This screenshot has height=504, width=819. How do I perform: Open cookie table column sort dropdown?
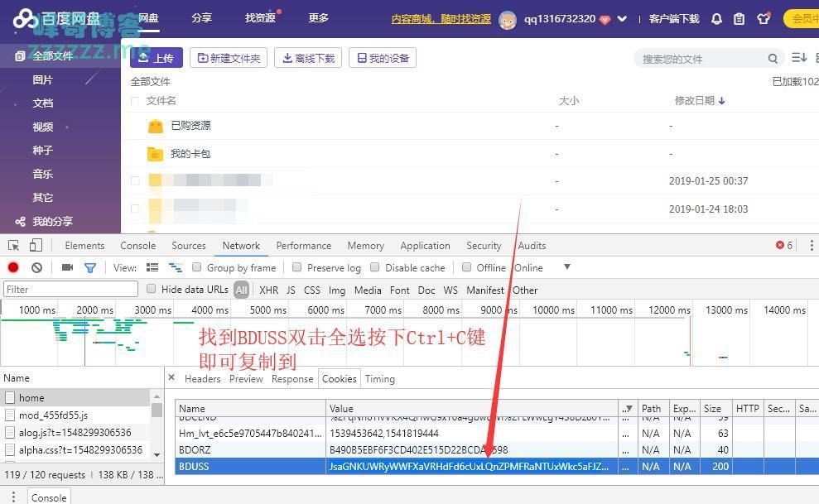(x=627, y=409)
